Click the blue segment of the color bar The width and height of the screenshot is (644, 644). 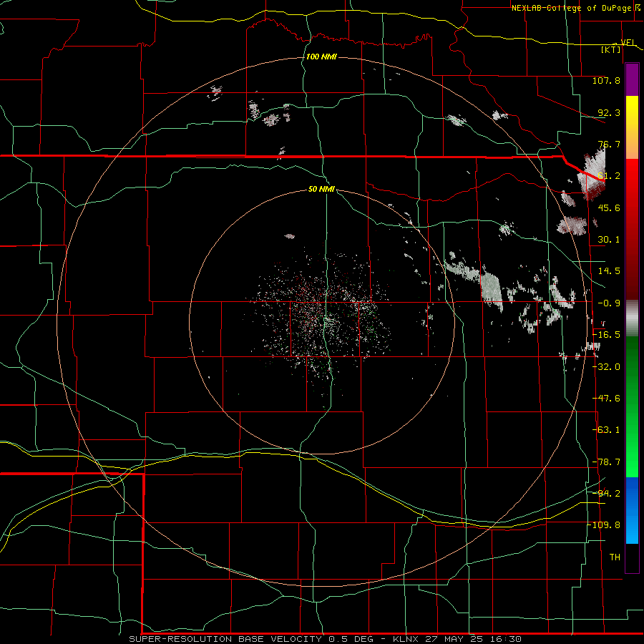click(632, 510)
